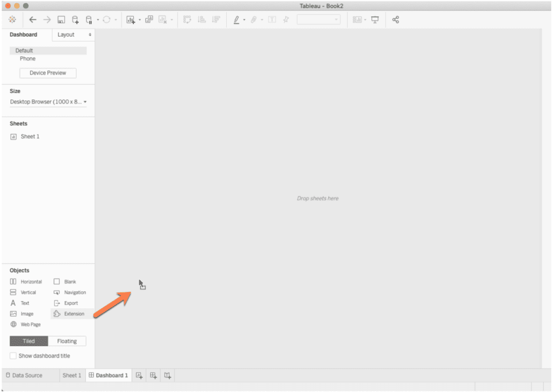
Task: Select the Horizontal container object
Action: coord(26,282)
